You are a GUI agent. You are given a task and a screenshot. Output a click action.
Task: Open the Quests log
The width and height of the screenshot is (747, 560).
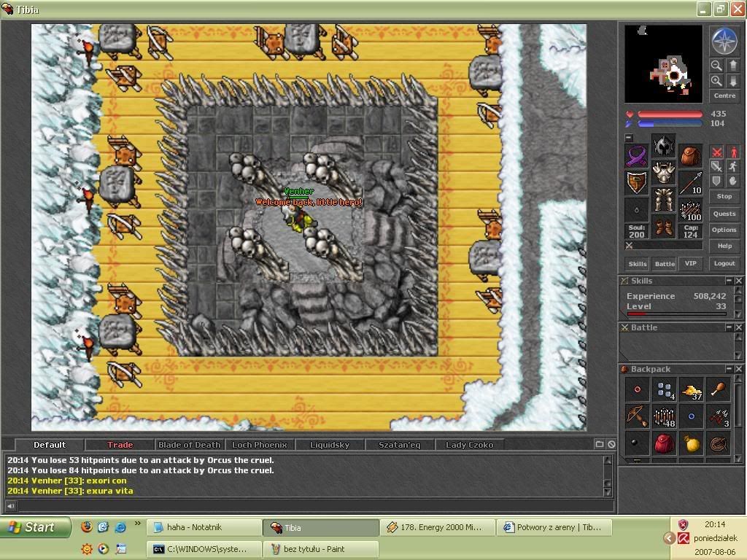click(724, 214)
